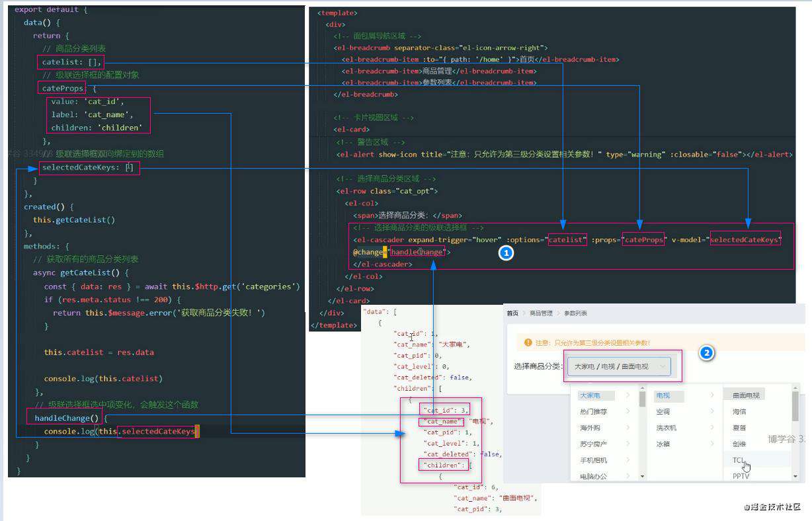Screen dimensions: 812x521
Task: Choose 海信 from the third column
Action: click(x=739, y=412)
